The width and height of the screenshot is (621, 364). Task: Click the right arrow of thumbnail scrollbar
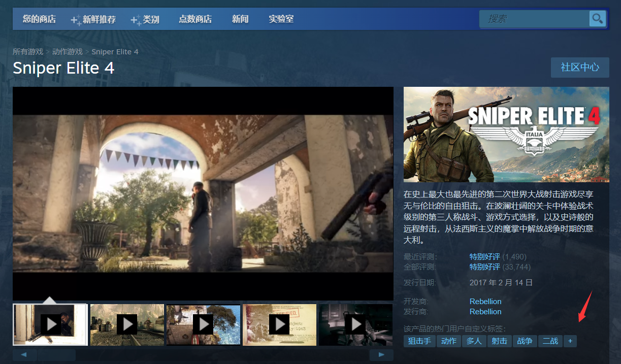[381, 355]
